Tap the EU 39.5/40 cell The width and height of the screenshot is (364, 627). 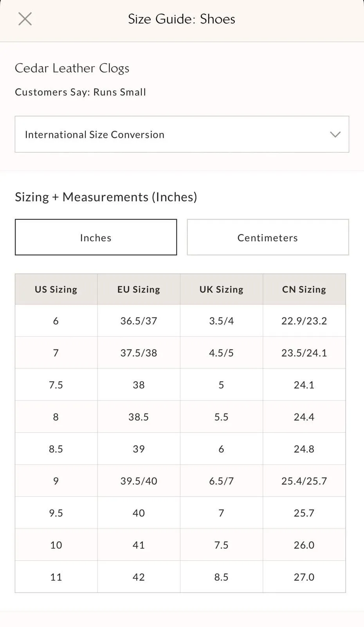coord(139,481)
